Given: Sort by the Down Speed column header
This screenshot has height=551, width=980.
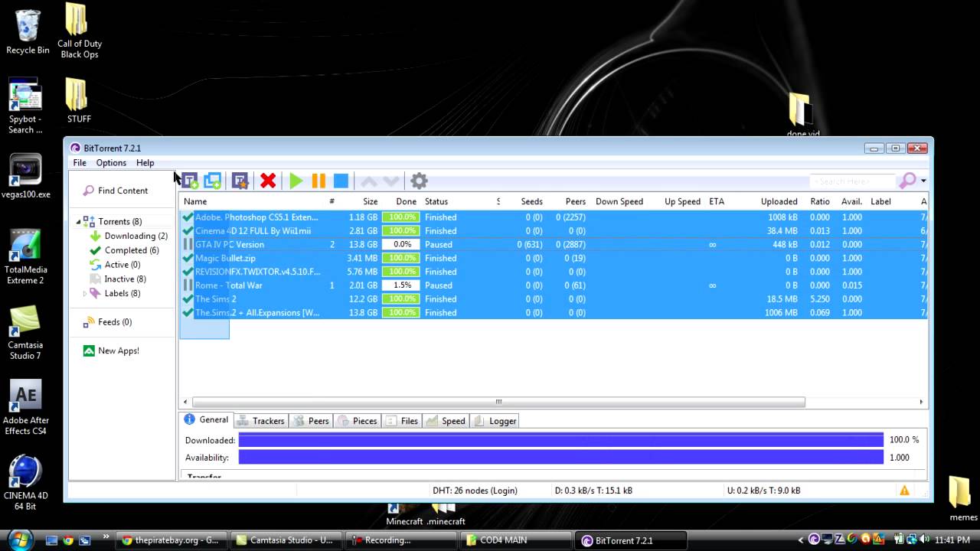Looking at the screenshot, I should coord(619,201).
